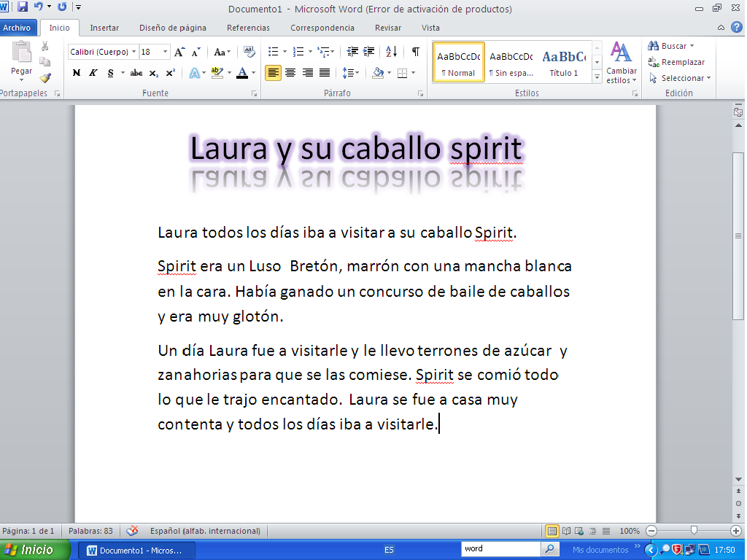The height and width of the screenshot is (560, 747).
Task: Open the font size dropdown showing 18
Action: point(166,52)
